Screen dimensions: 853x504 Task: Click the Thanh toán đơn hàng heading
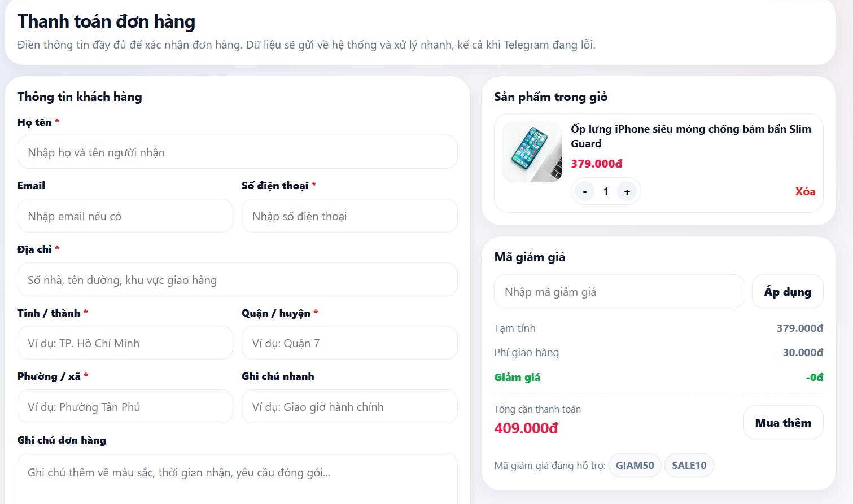click(x=106, y=21)
